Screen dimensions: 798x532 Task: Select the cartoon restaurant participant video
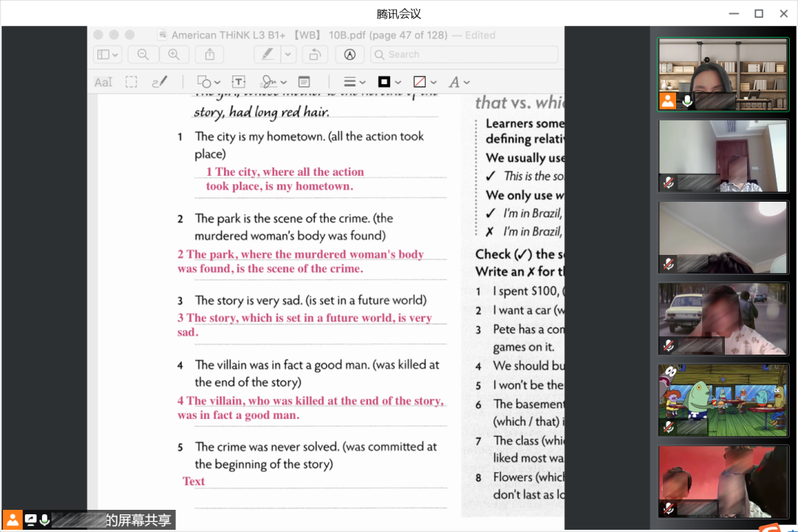coord(723,400)
